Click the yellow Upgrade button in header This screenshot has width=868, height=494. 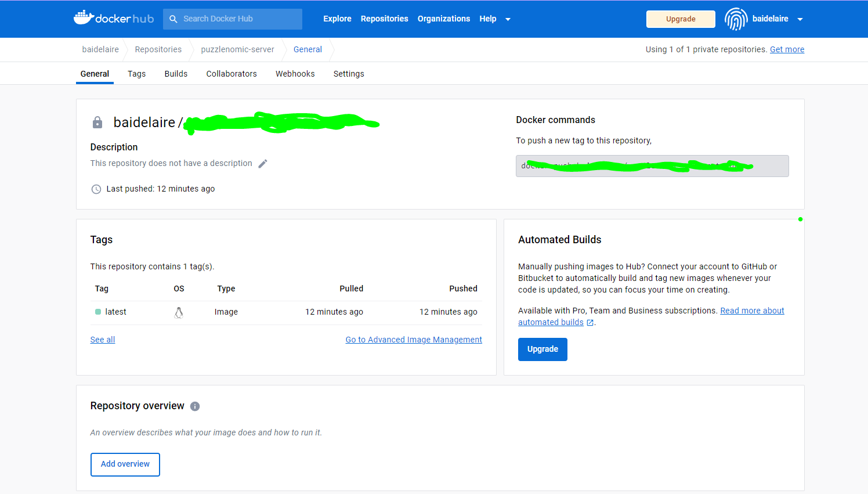(x=681, y=19)
